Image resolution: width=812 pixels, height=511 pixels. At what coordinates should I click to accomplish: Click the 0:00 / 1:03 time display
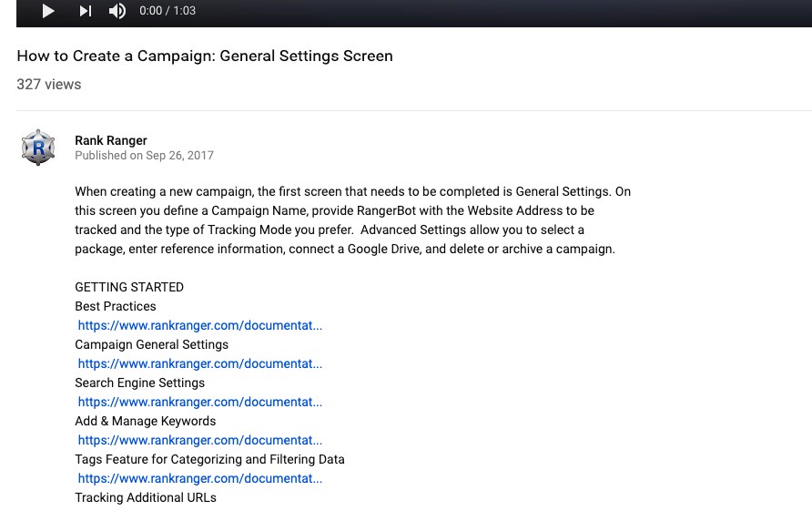coord(167,11)
